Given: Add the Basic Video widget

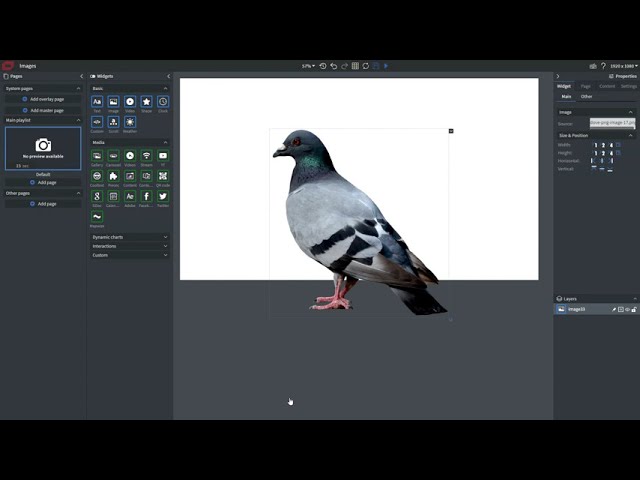Looking at the screenshot, I should (x=130, y=102).
